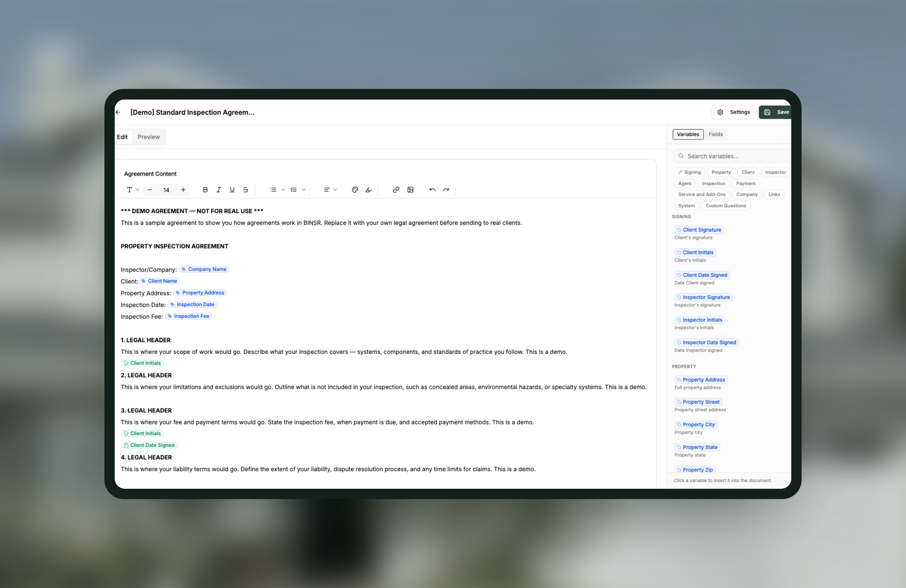Filter variables by Inspector chip

tap(775, 172)
